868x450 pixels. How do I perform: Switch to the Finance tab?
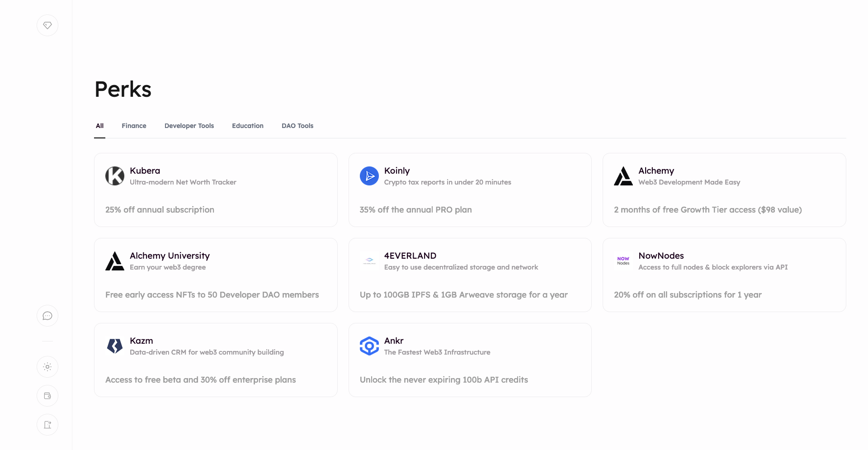click(134, 126)
